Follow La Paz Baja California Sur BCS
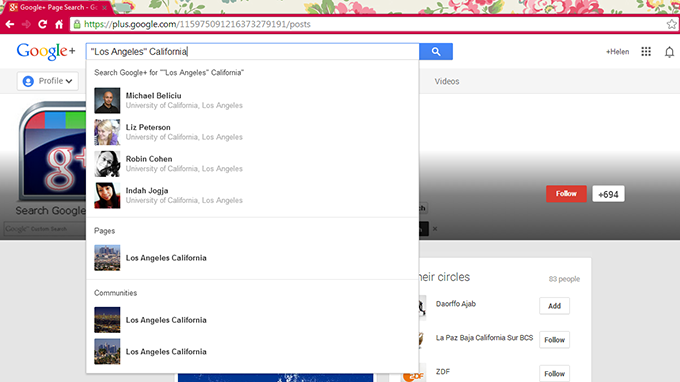Image resolution: width=680 pixels, height=382 pixels. click(x=554, y=340)
